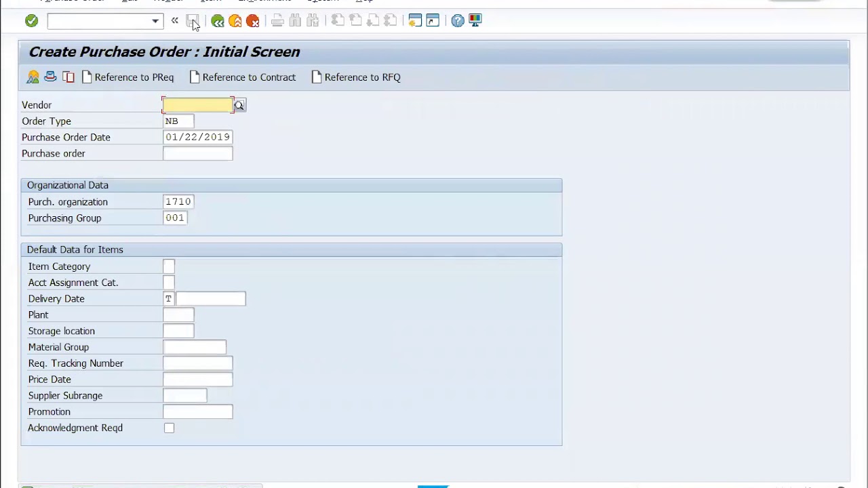Click the green Enter checkmark icon
This screenshot has height=488, width=868.
coord(31,21)
